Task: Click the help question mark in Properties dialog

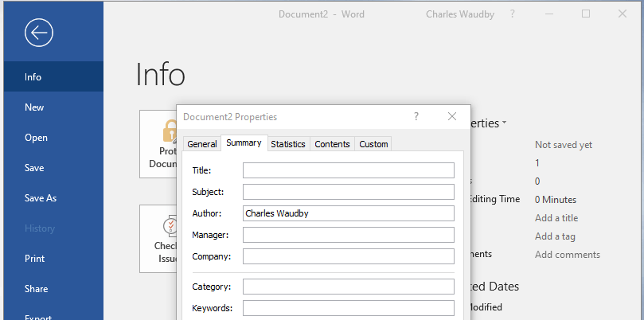Action: coord(416,117)
